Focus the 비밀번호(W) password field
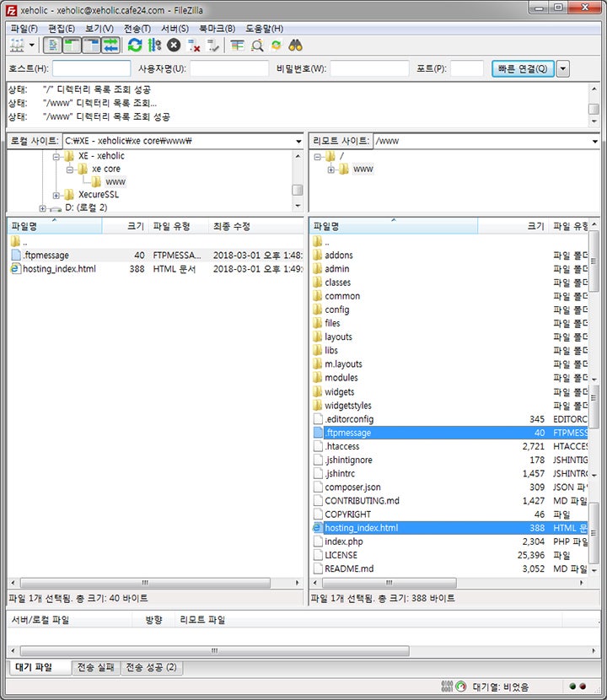The width and height of the screenshot is (607, 700). [x=369, y=69]
